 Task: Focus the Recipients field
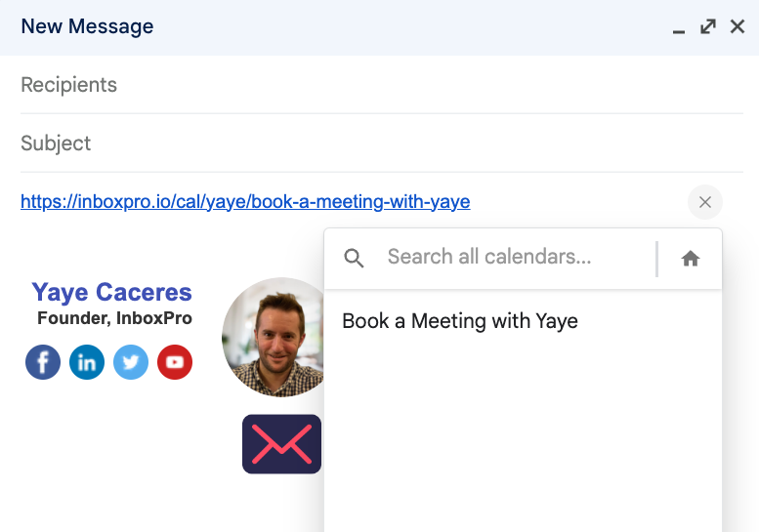tap(381, 85)
